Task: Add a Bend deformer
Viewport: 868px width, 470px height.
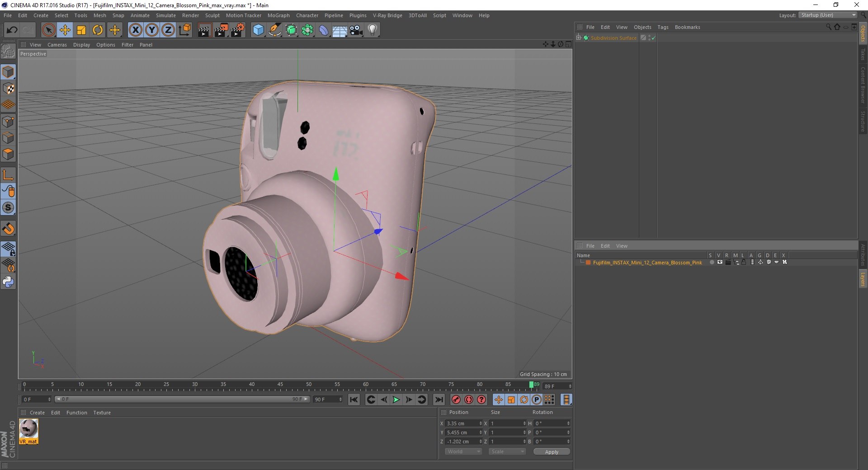Action: (324, 30)
